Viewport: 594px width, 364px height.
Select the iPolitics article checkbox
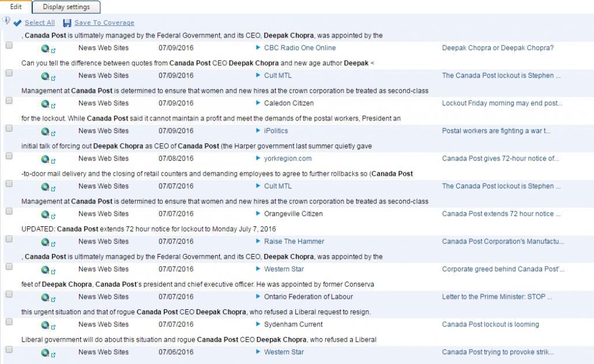click(9, 128)
